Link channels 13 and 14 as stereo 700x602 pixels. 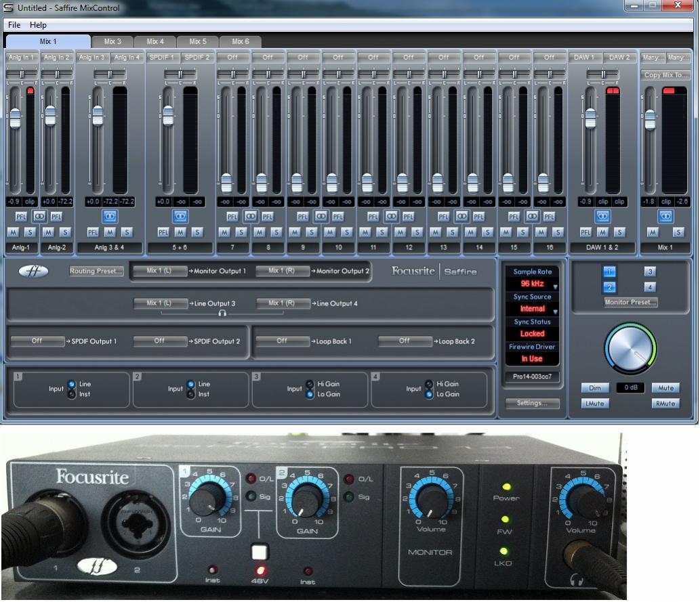[461, 217]
